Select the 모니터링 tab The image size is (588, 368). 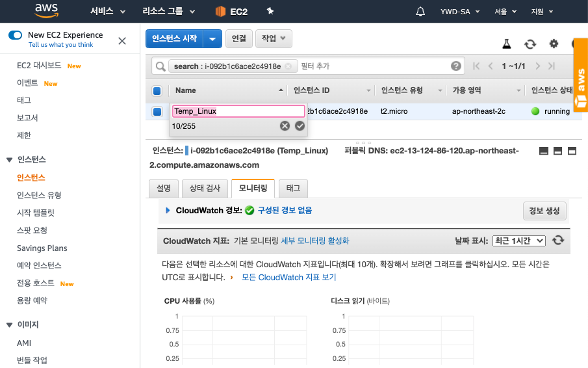[253, 189]
